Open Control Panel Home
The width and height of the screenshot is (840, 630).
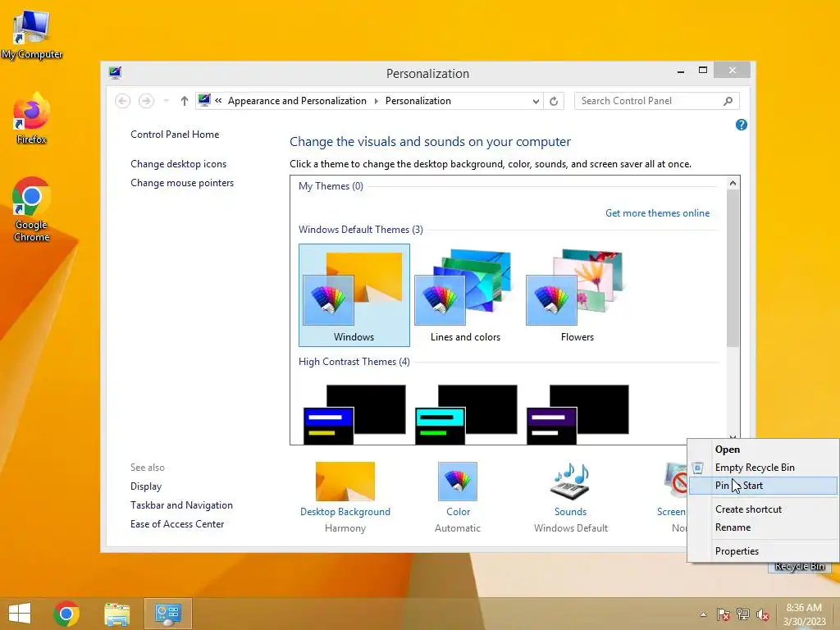pyautogui.click(x=175, y=135)
